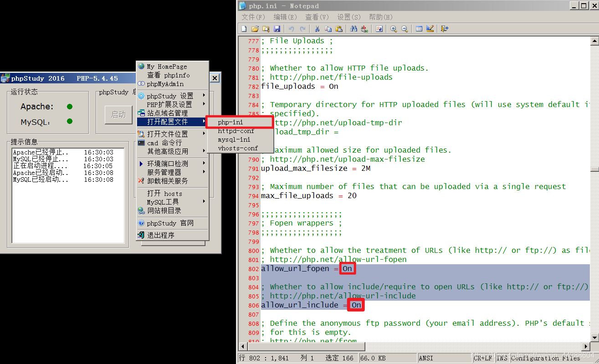
Task: Choose mysql-ini from config submenu
Action: coord(240,139)
